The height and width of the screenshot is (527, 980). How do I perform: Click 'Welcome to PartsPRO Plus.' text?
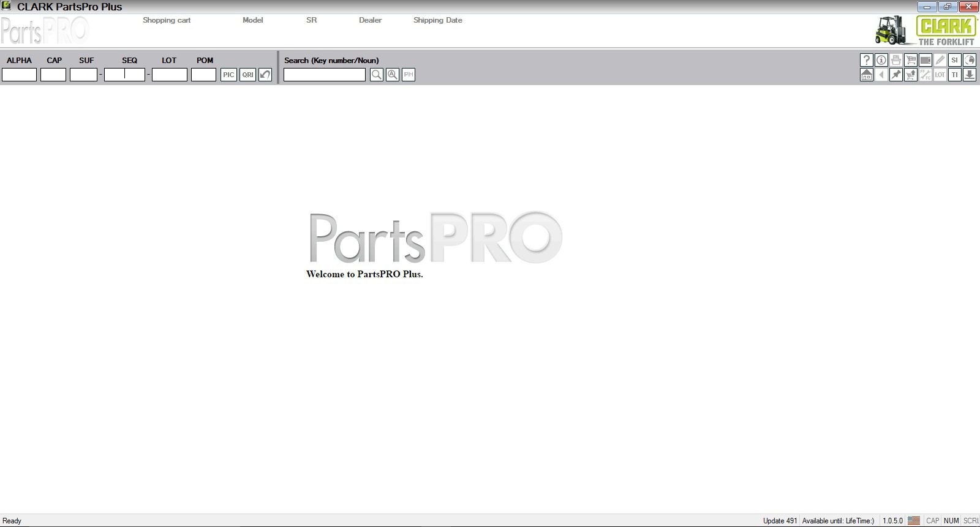click(x=364, y=274)
